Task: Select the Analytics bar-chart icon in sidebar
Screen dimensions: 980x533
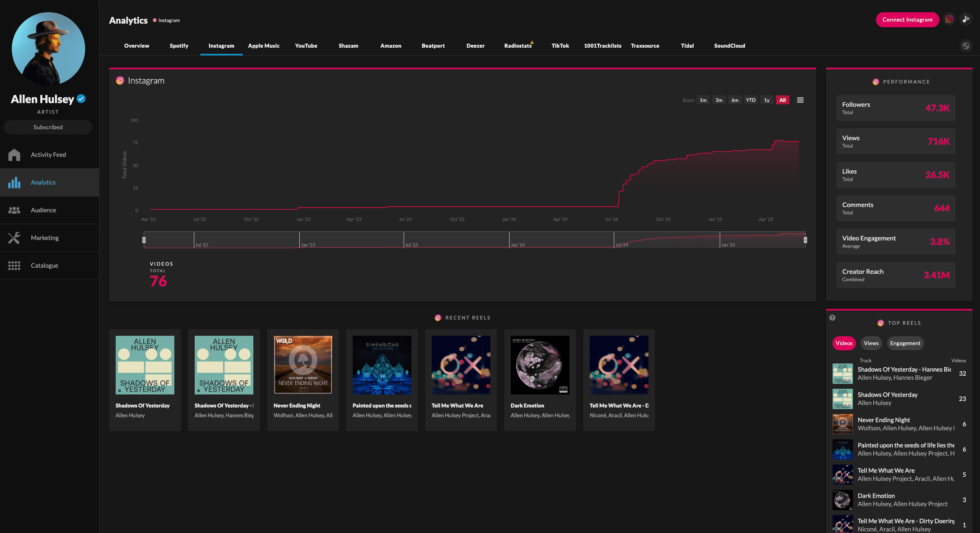Action: tap(14, 183)
